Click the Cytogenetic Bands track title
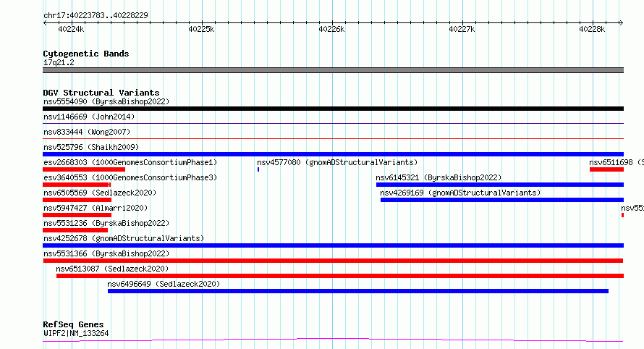Viewport: 644px width, 349px height. click(86, 54)
